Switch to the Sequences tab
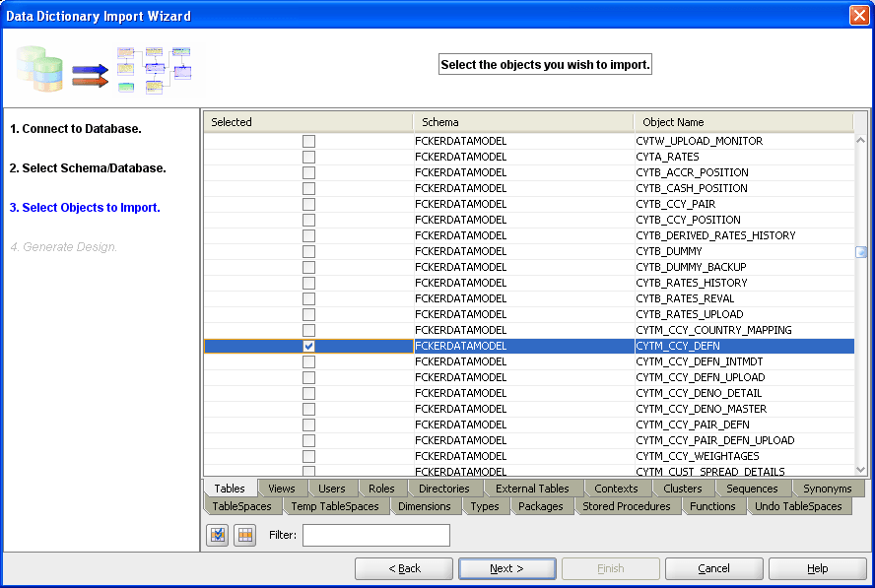 752,489
